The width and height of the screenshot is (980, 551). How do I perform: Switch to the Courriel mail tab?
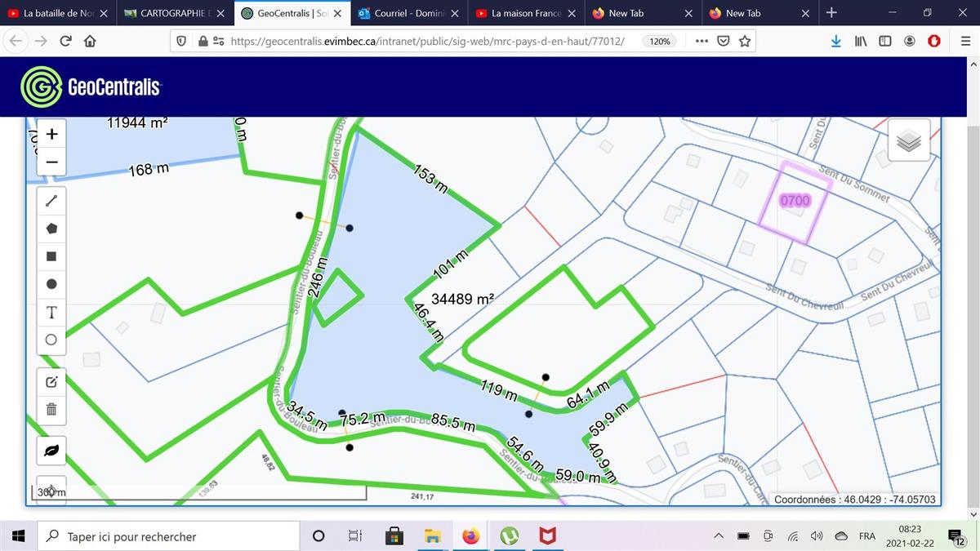point(408,13)
